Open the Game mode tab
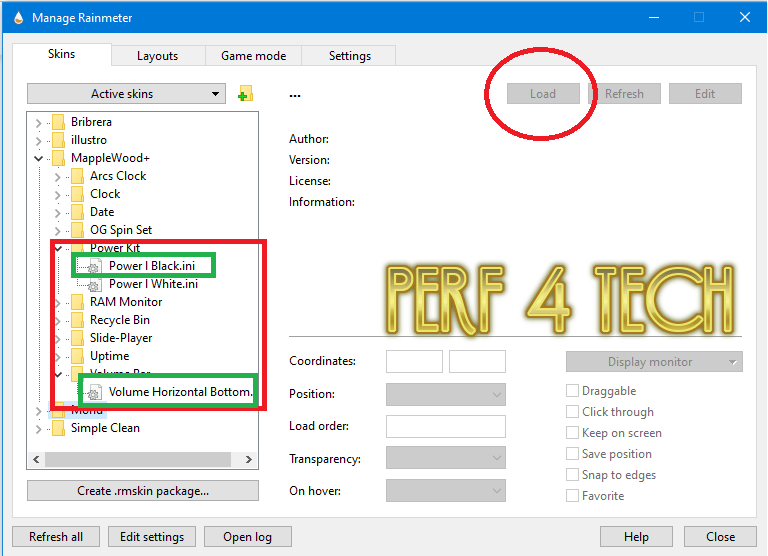The width and height of the screenshot is (768, 556). point(253,56)
